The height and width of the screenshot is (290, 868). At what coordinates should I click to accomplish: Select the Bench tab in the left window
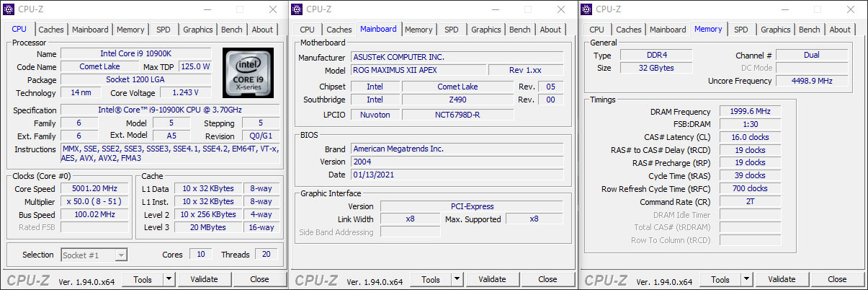coord(231,30)
